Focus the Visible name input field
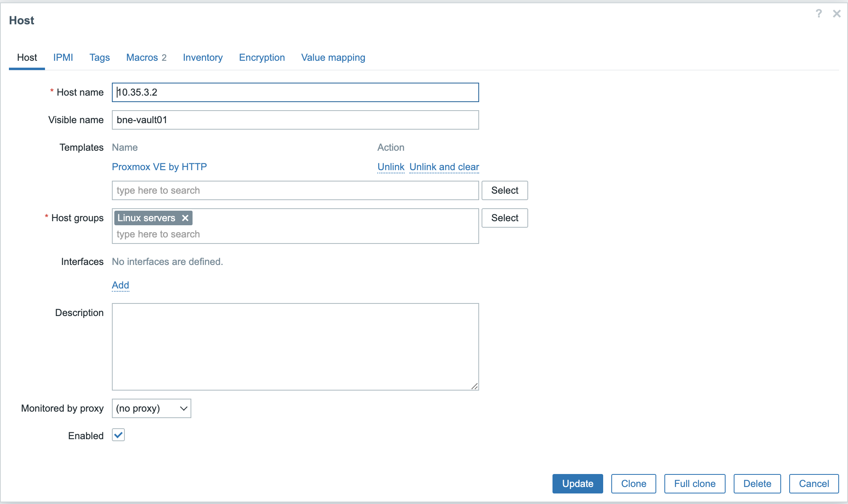The height and width of the screenshot is (504, 848). pos(295,120)
